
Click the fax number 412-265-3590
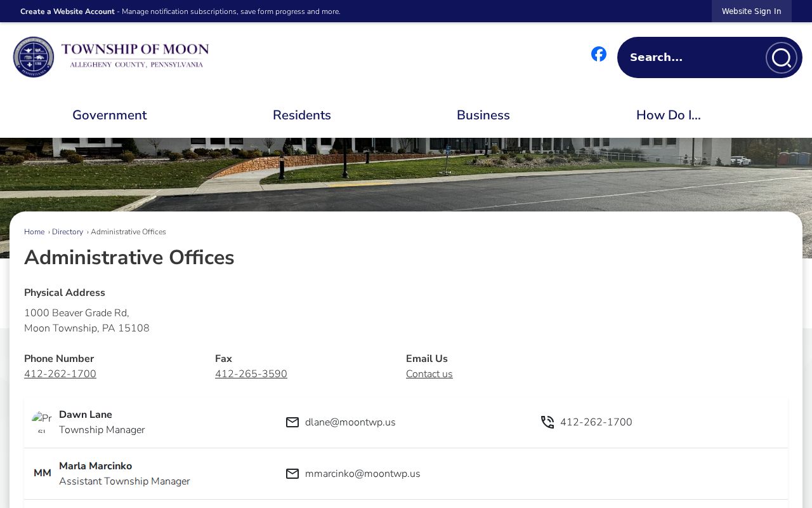[x=251, y=374]
